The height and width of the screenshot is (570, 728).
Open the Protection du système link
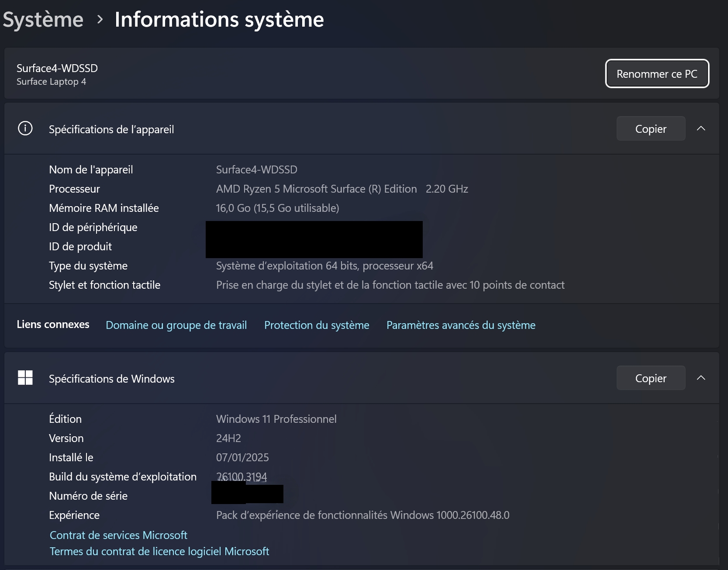[317, 325]
